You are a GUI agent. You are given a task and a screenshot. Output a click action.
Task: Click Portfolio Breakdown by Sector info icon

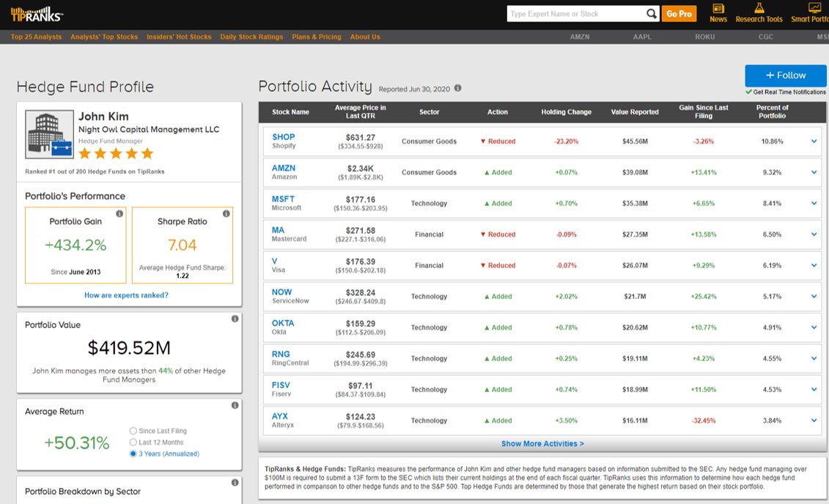(x=235, y=482)
